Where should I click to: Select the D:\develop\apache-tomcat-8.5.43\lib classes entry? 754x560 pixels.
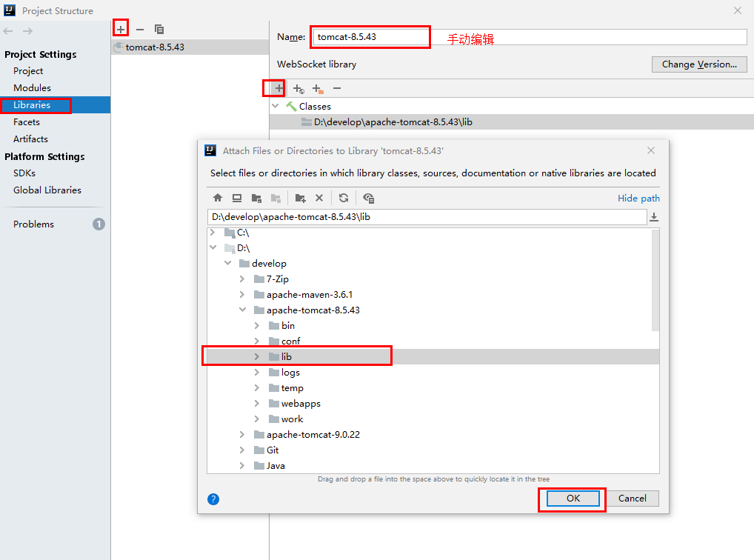pos(512,122)
